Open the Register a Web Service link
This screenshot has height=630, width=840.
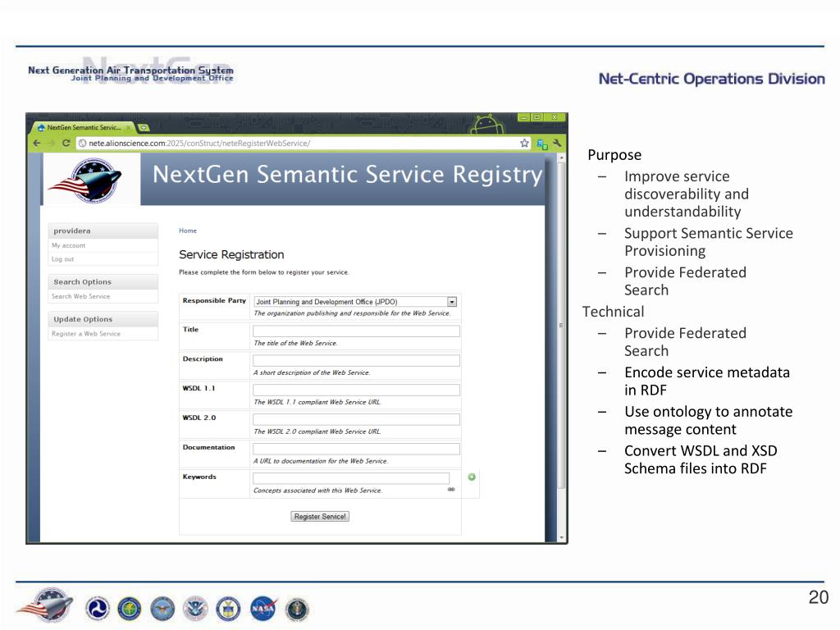click(x=86, y=333)
